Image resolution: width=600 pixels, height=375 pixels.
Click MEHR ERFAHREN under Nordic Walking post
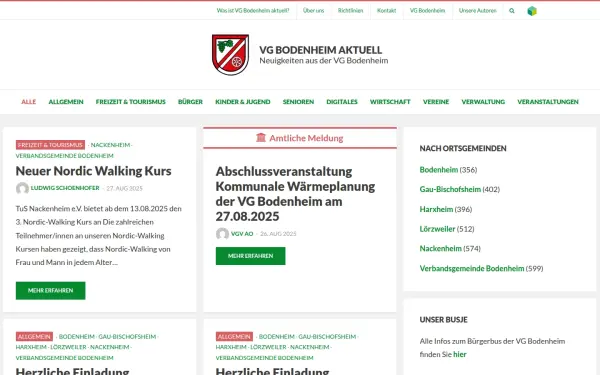(51, 291)
